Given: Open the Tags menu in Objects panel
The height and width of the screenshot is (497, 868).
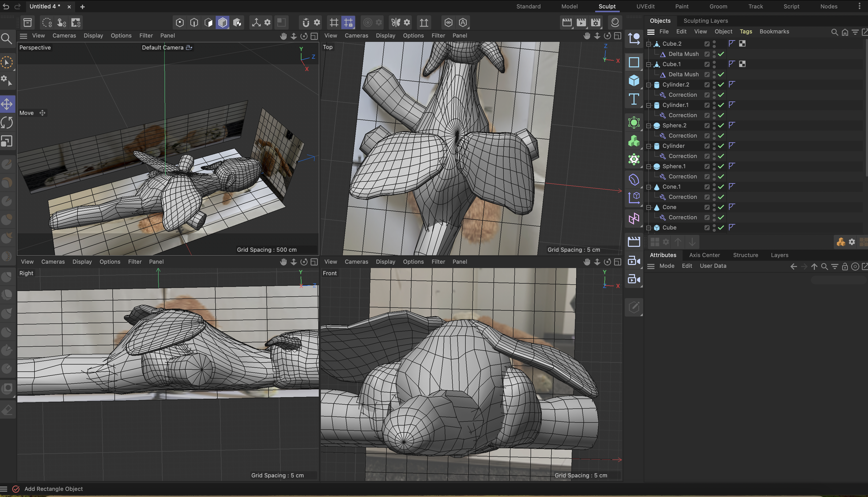Looking at the screenshot, I should [x=746, y=31].
